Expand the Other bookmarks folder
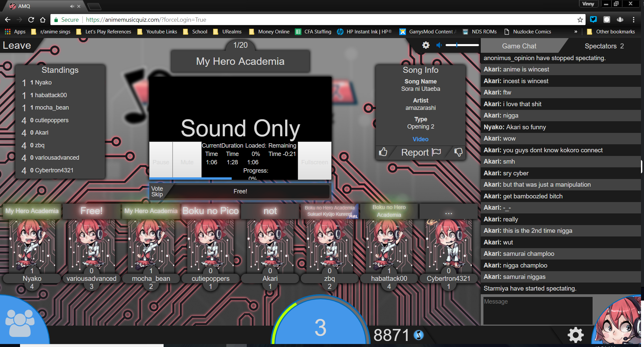This screenshot has height=347, width=644. pos(611,32)
